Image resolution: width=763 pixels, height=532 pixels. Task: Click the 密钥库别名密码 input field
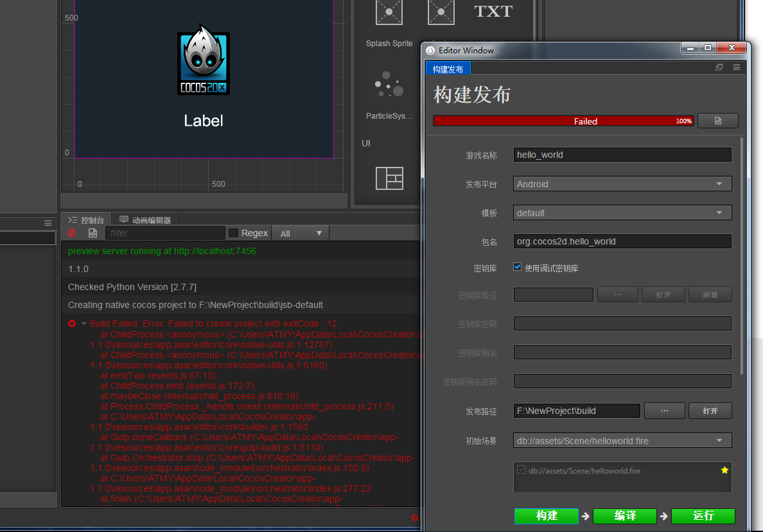(x=622, y=381)
